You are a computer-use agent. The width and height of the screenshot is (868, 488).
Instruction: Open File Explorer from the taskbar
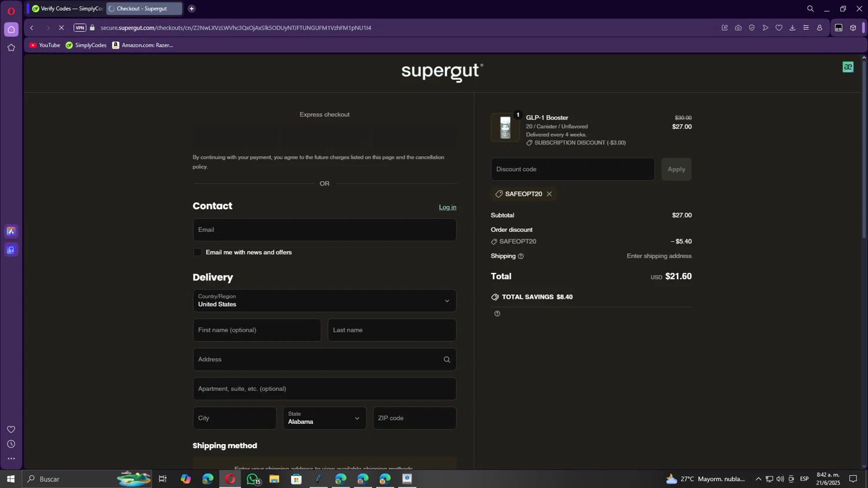pyautogui.click(x=274, y=479)
